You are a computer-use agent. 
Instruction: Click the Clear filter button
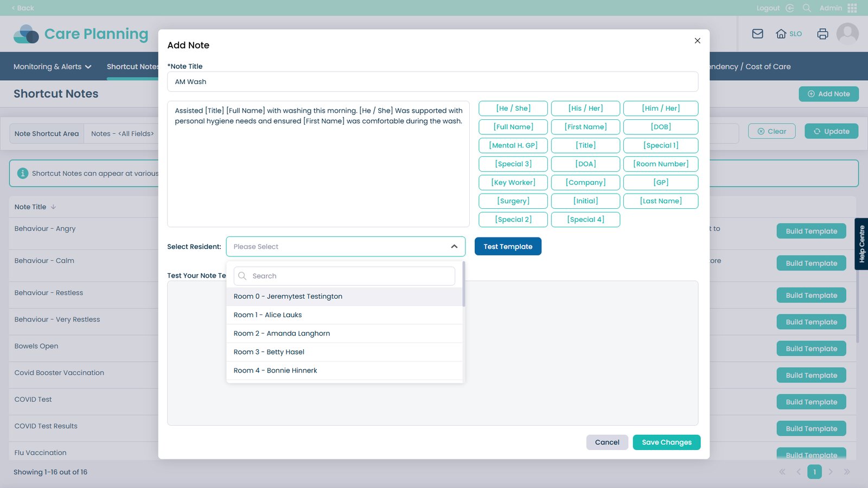(x=771, y=131)
